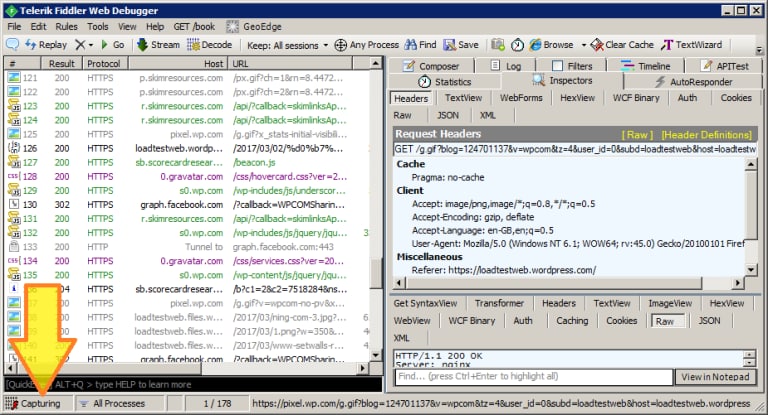Save sessions using the Save toolbar icon
Image resolution: width=768 pixels, height=415 pixels.
click(461, 45)
